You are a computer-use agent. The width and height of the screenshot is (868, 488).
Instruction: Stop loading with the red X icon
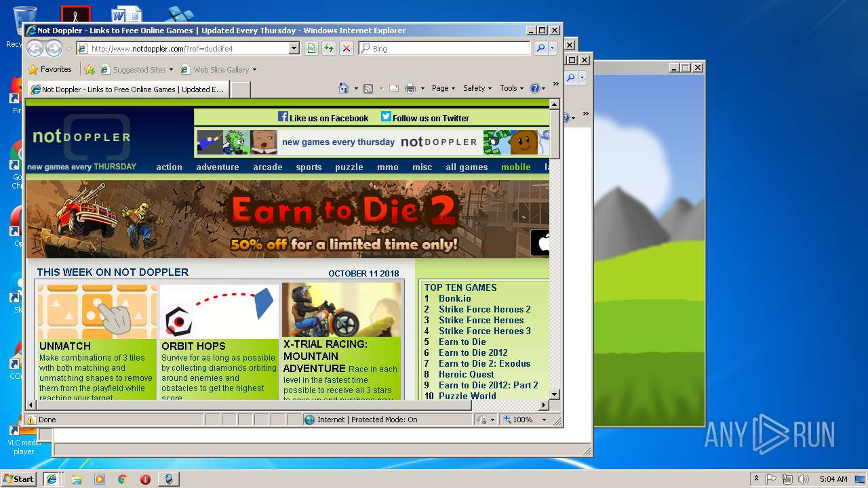coord(347,48)
